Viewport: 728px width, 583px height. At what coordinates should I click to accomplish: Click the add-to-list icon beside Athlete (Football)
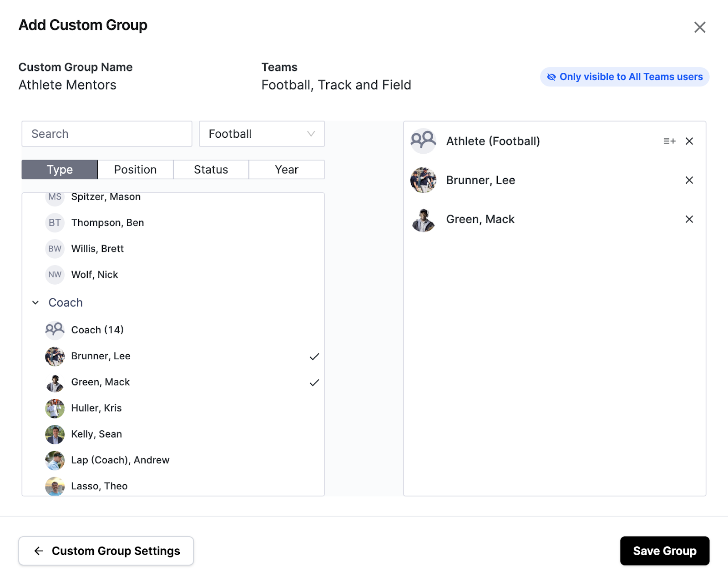coord(669,141)
